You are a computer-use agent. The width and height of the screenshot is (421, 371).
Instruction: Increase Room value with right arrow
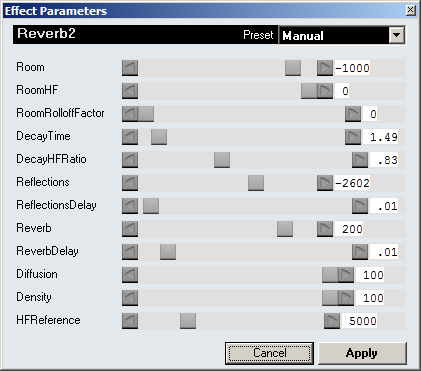tap(325, 68)
